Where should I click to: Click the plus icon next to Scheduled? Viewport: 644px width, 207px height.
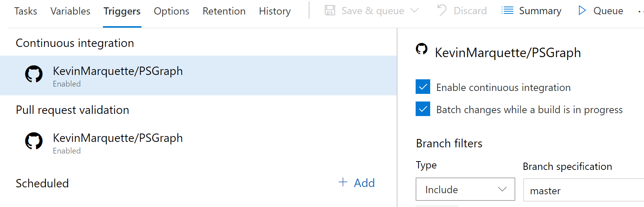coord(343,182)
